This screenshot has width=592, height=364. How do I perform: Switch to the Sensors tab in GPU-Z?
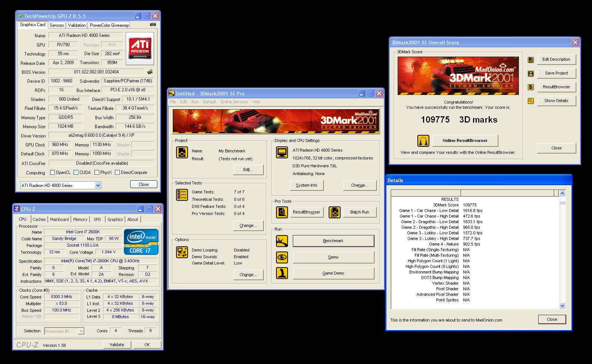(x=57, y=25)
